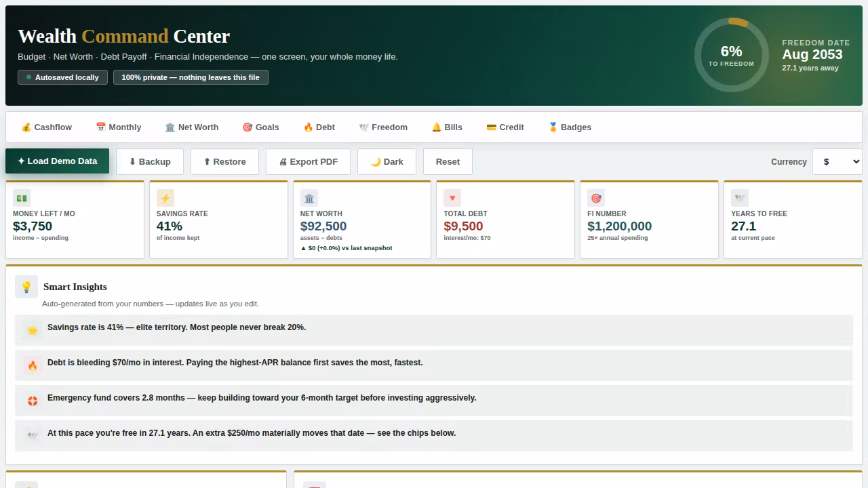The width and height of the screenshot is (868, 488).
Task: Open the Currency dropdown
Action: [837, 162]
